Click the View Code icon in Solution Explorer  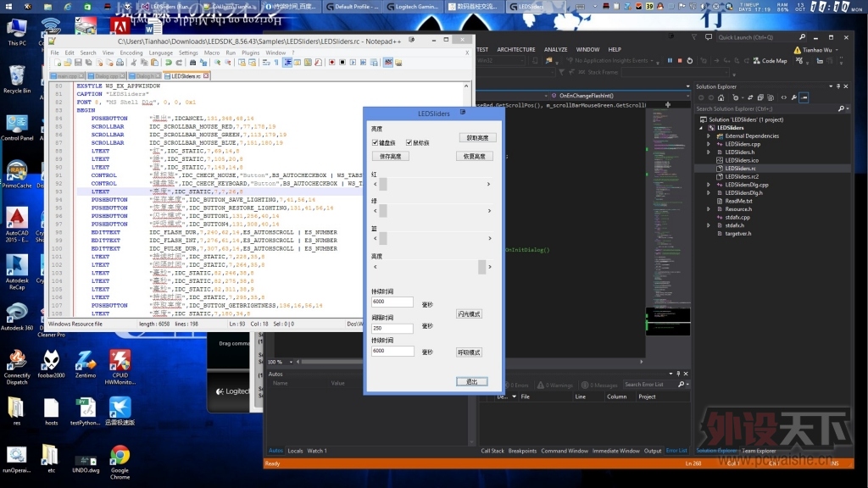pyautogui.click(x=784, y=98)
